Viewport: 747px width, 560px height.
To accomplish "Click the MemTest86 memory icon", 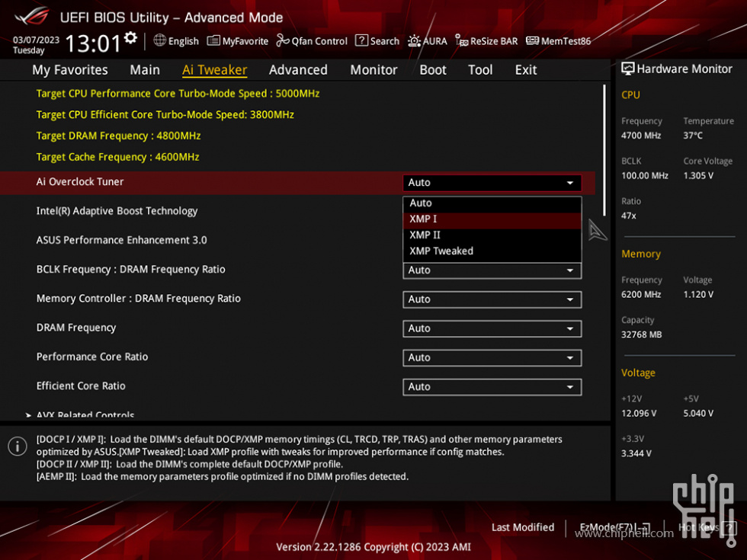I will 532,41.
